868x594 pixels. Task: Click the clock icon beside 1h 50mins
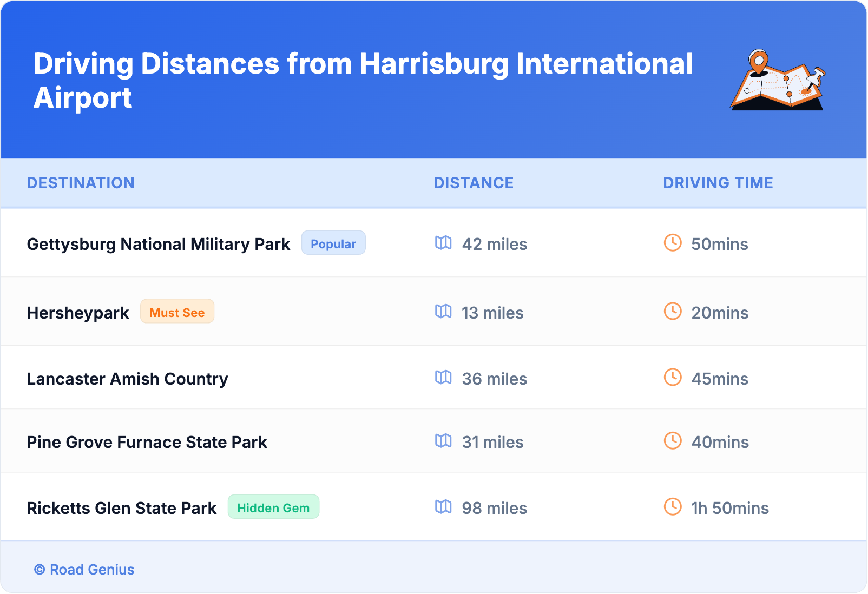673,507
